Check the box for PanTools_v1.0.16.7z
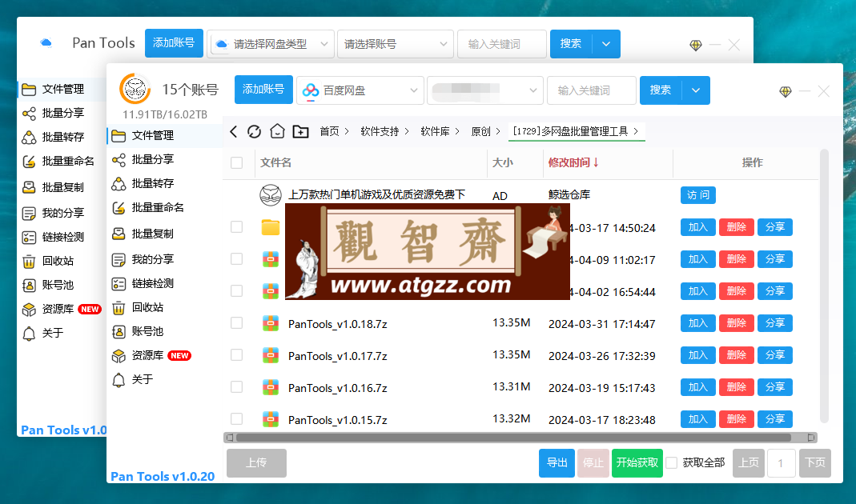Image resolution: width=856 pixels, height=504 pixels. tap(236, 386)
